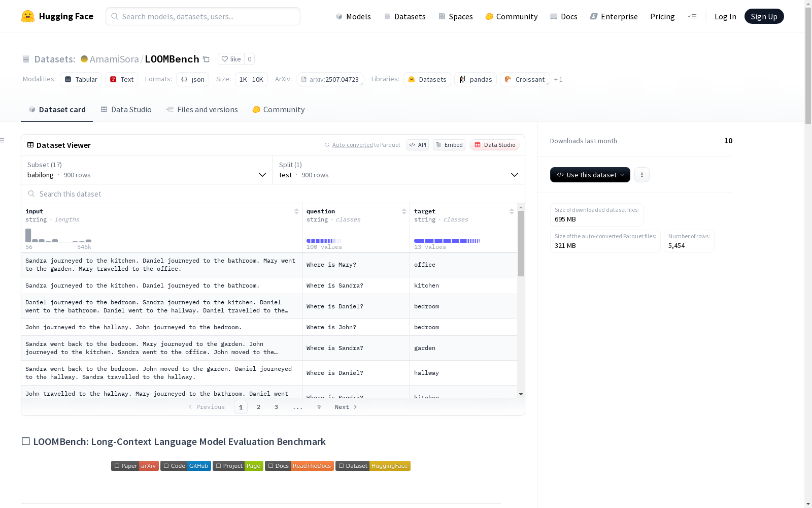
Task: Click the Embed button
Action: [x=449, y=145]
